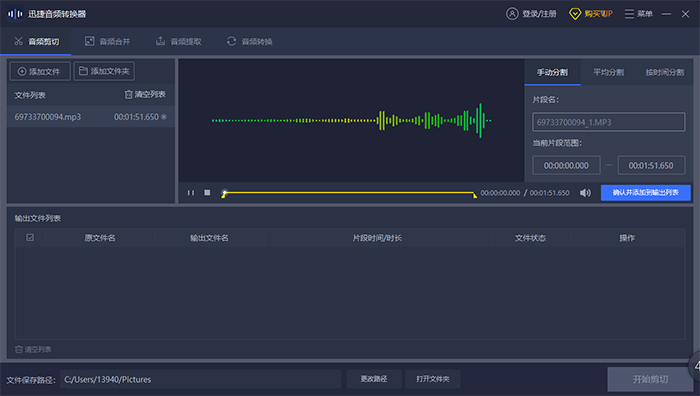Switch to 音频提取 tab
The width and height of the screenshot is (700, 396).
[178, 42]
